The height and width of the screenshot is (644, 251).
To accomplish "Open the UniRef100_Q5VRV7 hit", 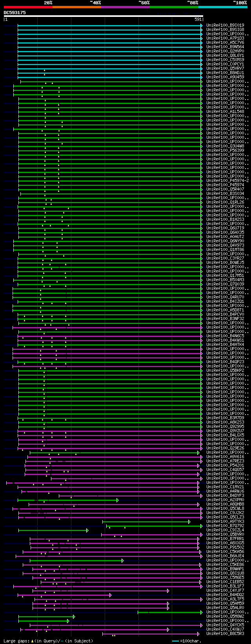I will (225, 68).
